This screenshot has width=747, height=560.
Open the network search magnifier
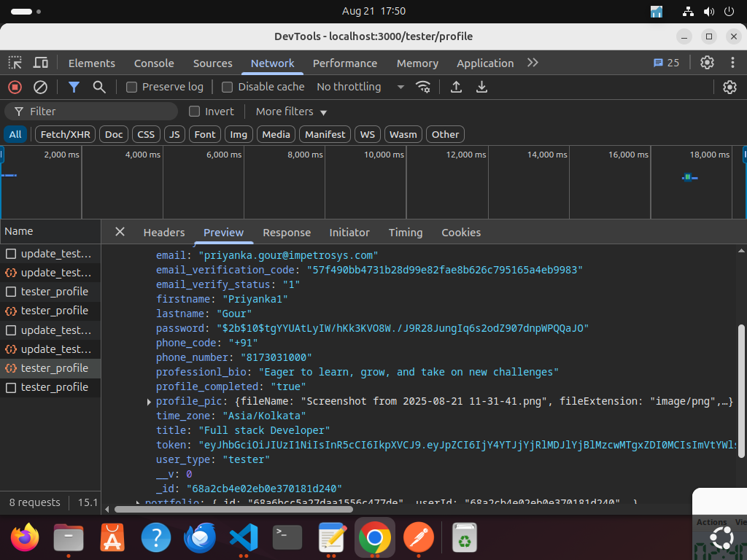tap(99, 87)
